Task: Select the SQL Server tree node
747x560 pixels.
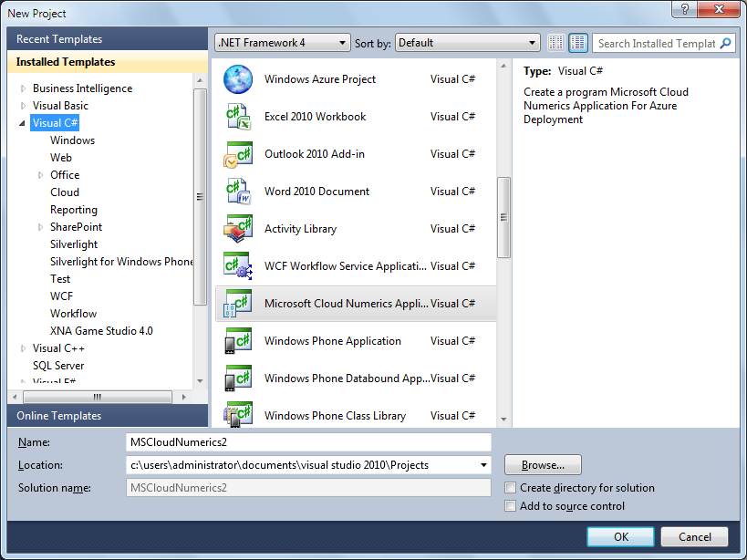Action: click(x=58, y=366)
